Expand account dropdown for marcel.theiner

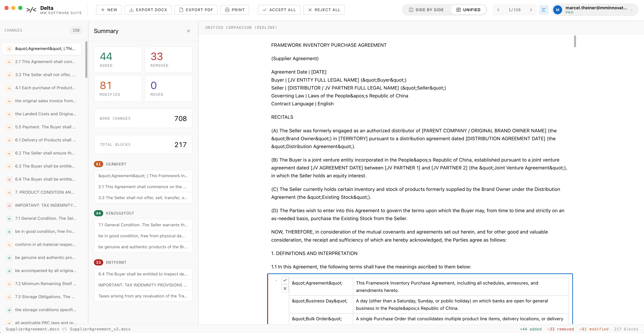point(632,10)
